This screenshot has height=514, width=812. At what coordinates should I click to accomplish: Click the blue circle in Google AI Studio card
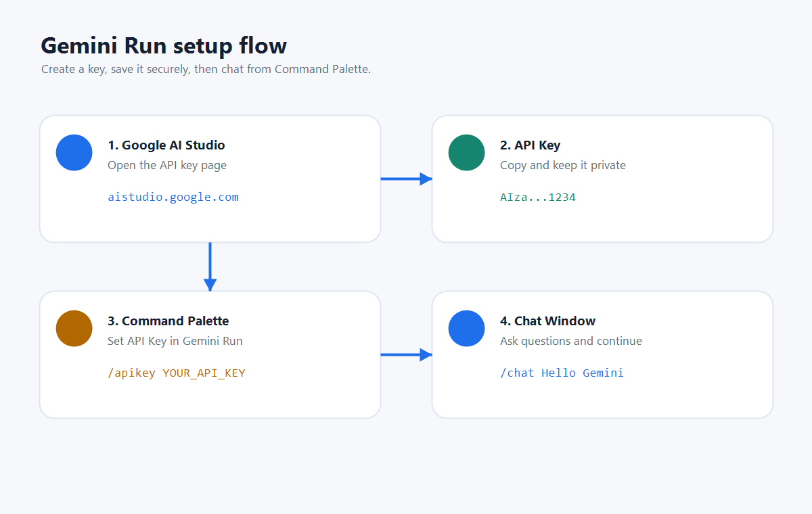pyautogui.click(x=74, y=152)
